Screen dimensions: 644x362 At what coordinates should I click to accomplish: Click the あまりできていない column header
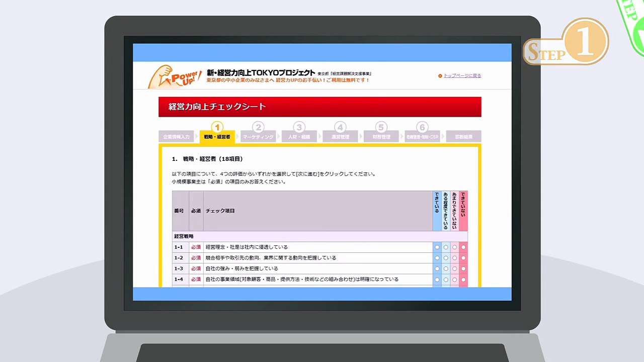point(454,211)
